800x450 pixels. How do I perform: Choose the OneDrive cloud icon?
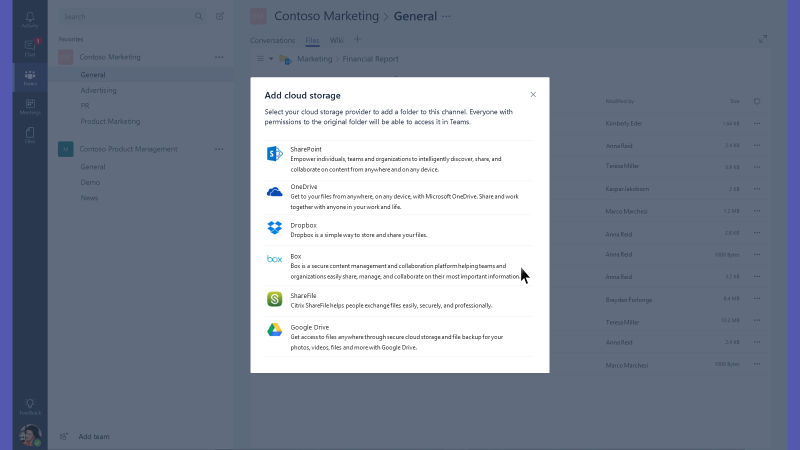(275, 191)
